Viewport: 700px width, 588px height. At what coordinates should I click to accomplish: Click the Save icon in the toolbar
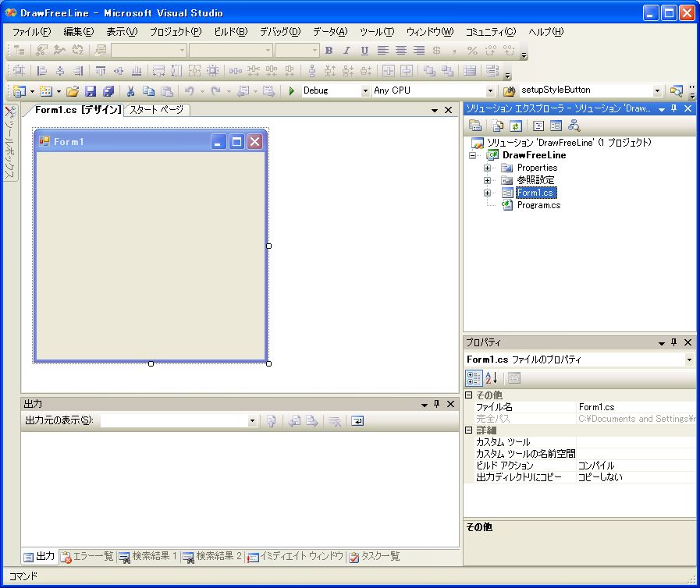pyautogui.click(x=91, y=91)
